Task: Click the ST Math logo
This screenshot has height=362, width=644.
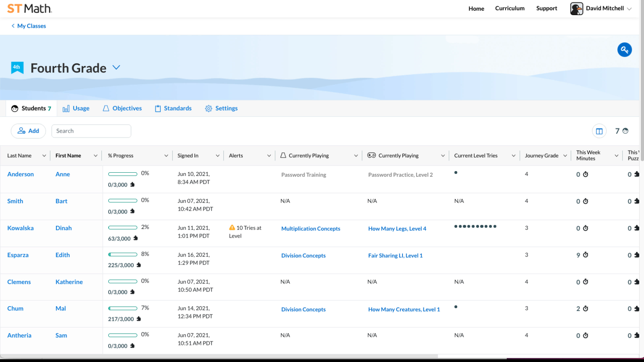Action: click(x=29, y=8)
